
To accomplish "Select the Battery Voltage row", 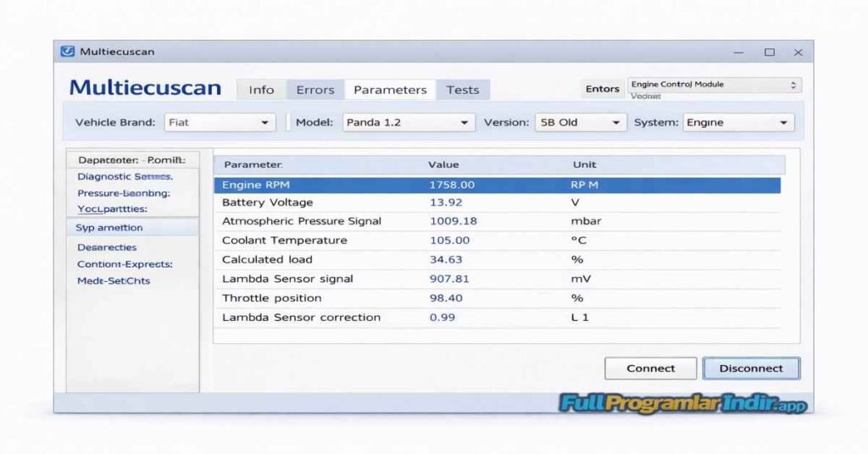I will (497, 203).
